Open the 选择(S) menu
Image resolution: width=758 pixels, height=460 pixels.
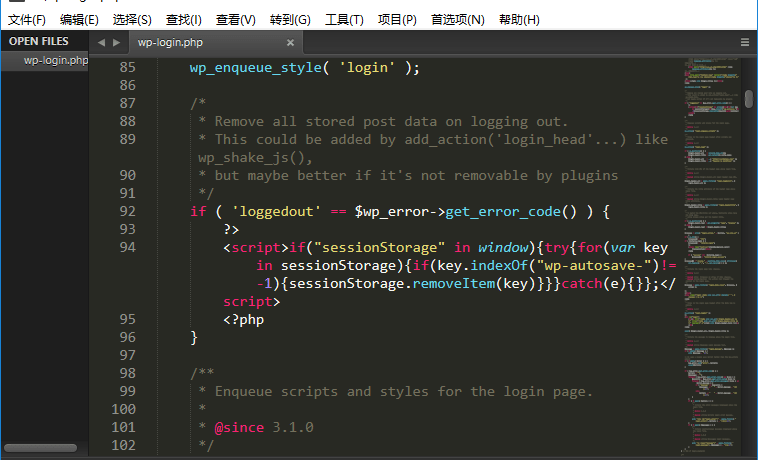[x=132, y=20]
